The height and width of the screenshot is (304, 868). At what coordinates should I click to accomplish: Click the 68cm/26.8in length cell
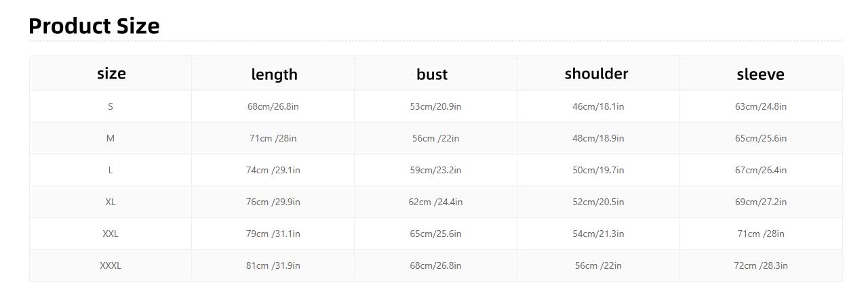[273, 106]
